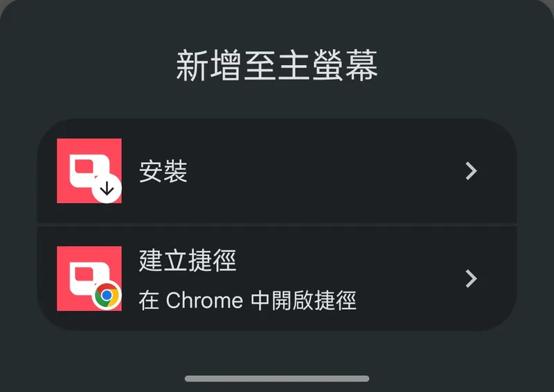Tap the bottom home indicator bar

click(277, 379)
